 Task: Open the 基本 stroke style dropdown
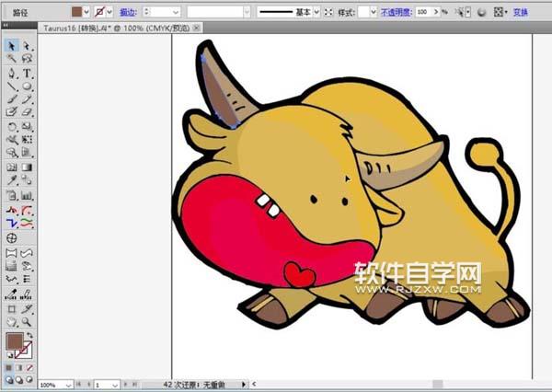click(316, 12)
